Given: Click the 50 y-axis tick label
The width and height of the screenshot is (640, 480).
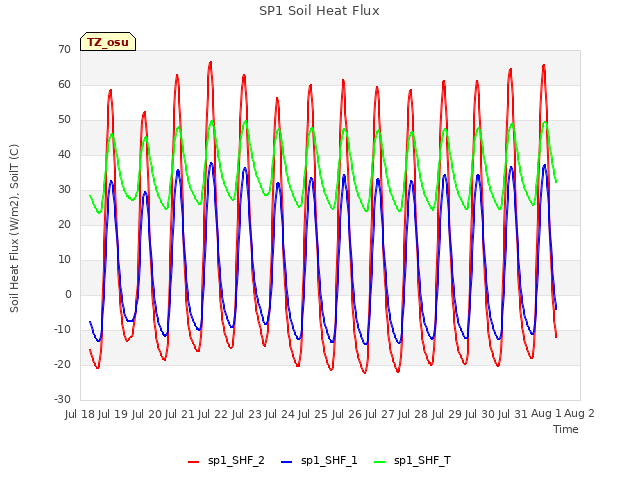Looking at the screenshot, I should pyautogui.click(x=64, y=120).
